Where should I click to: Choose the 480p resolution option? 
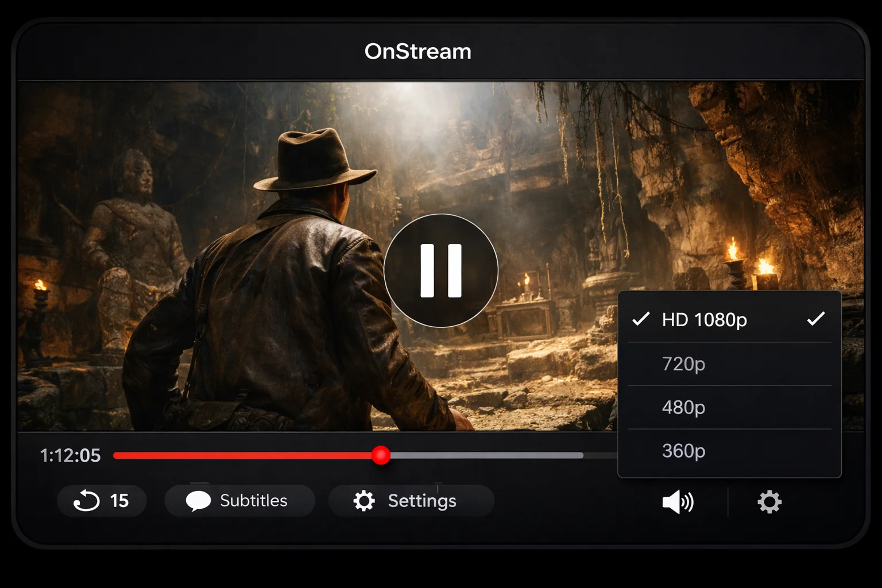[683, 408]
